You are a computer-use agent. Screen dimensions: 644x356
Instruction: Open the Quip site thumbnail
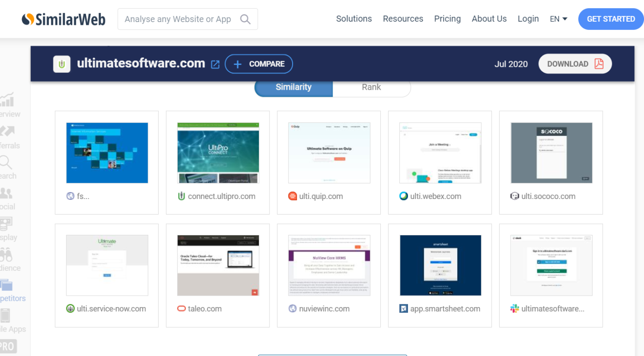(329, 153)
